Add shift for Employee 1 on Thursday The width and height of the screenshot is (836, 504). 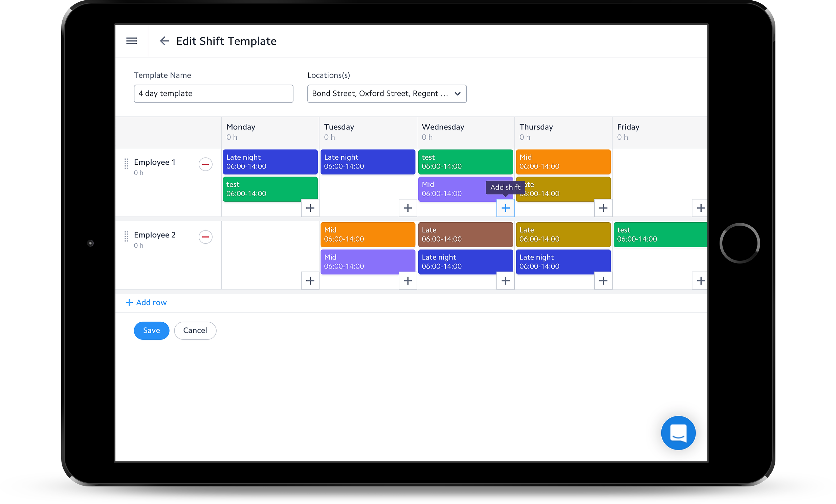[x=603, y=208]
